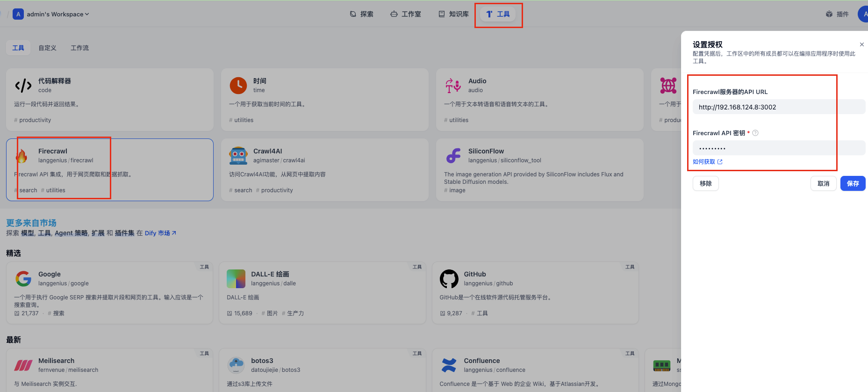The width and height of the screenshot is (868, 392).
Task: Click the Audio card utilities tag
Action: coord(456,120)
